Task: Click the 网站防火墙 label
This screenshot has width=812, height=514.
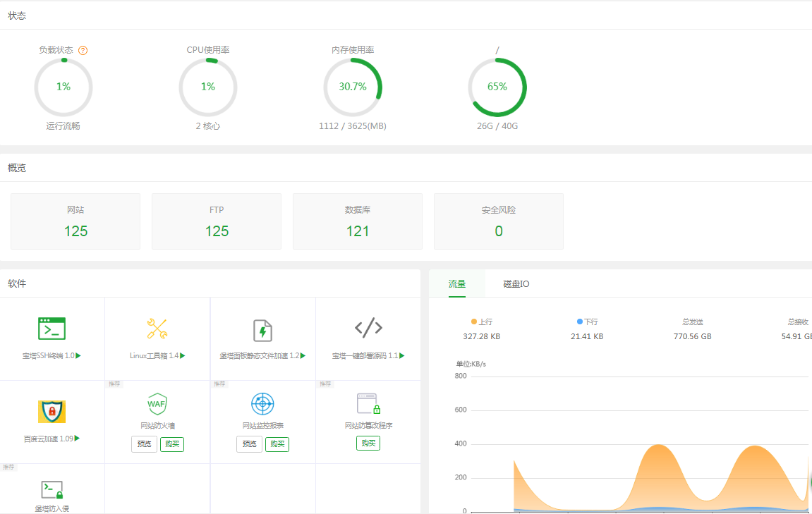Action: click(157, 425)
